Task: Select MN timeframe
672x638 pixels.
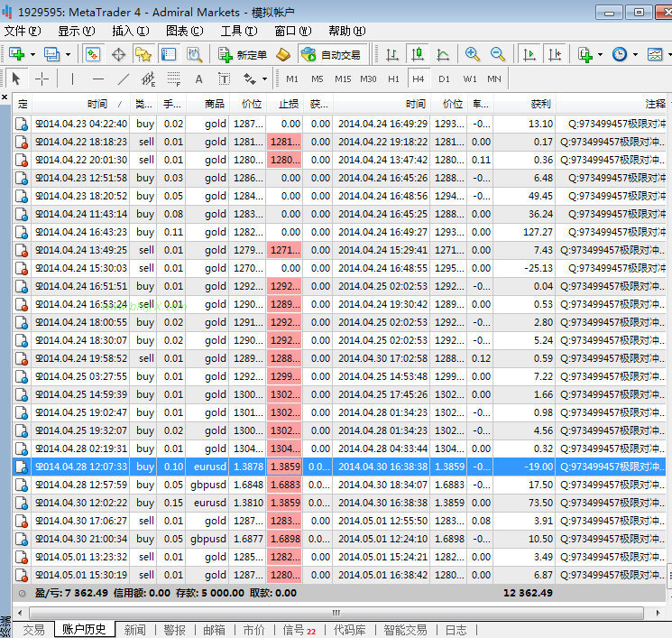Action: pos(494,79)
